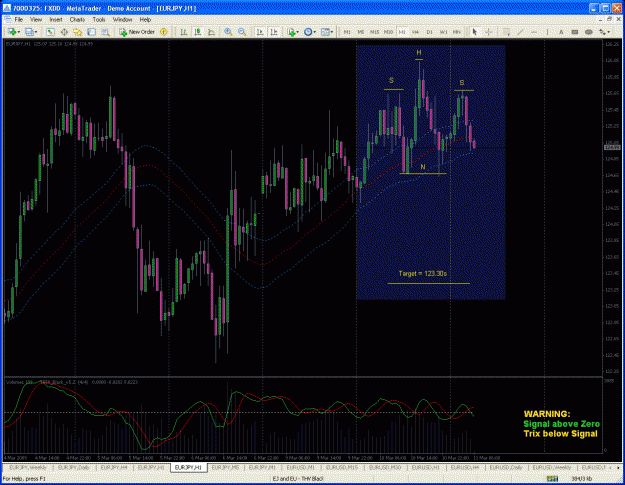Switch chart to bar chart style

coord(184,32)
